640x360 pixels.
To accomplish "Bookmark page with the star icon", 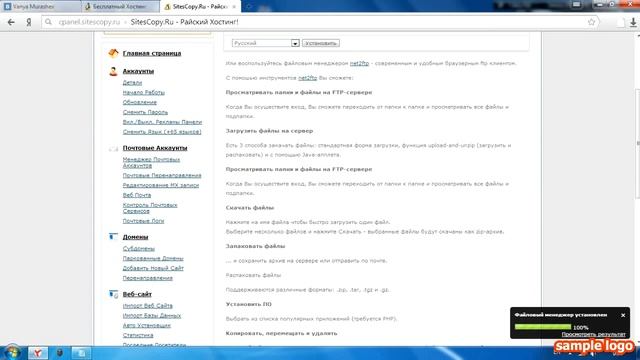I will (x=591, y=22).
